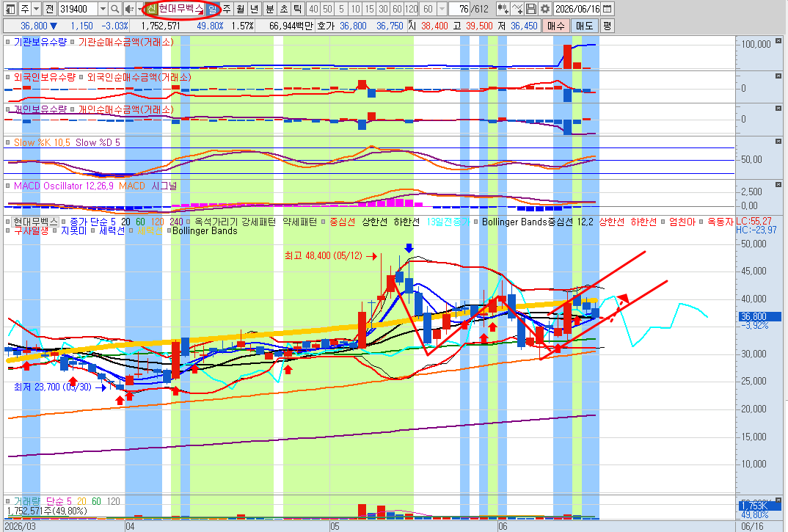Click the panel layout icon at top-left
The image size is (788, 532).
[x=10, y=9]
